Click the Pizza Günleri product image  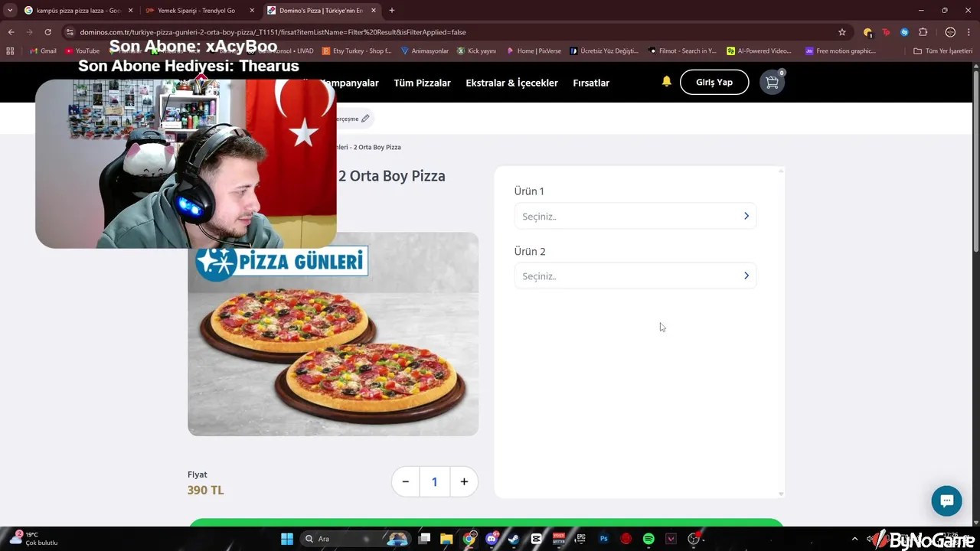(x=333, y=334)
